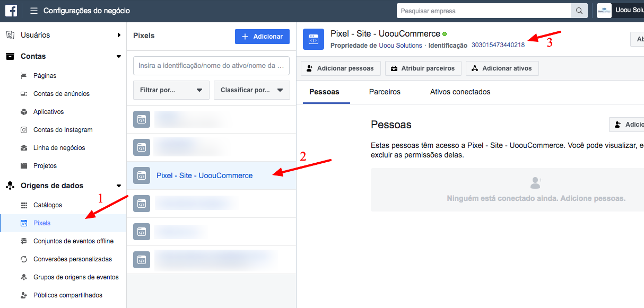Viewport: 644px width, 308px height.
Task: Switch to the Pessoas tab
Action: coord(324,92)
